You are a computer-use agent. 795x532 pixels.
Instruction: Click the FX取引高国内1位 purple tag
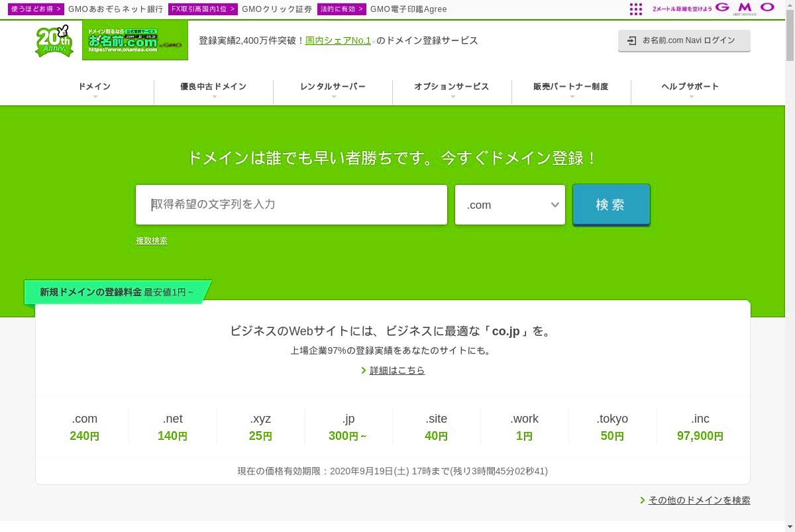[203, 9]
